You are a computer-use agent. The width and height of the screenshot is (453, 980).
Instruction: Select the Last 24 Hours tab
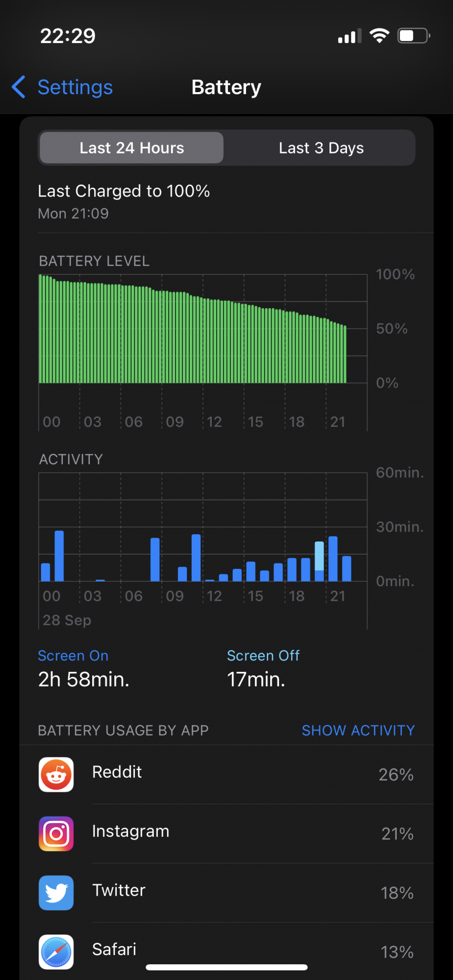click(x=131, y=148)
